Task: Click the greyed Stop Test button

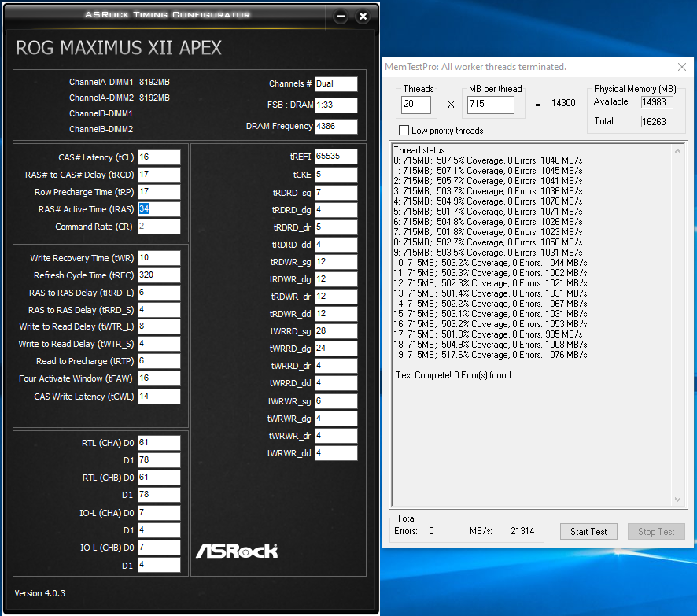Action: pyautogui.click(x=656, y=532)
